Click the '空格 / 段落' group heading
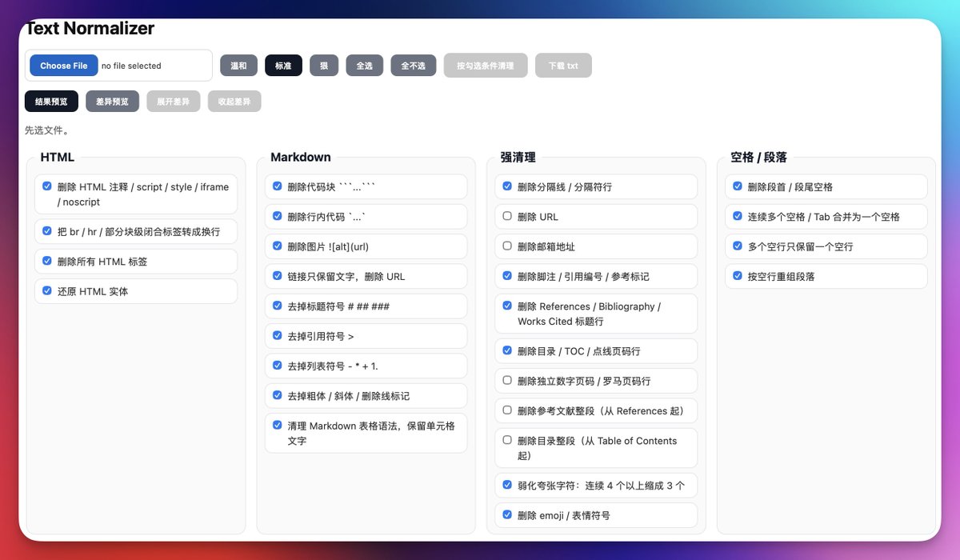The image size is (960, 560). coord(759,158)
